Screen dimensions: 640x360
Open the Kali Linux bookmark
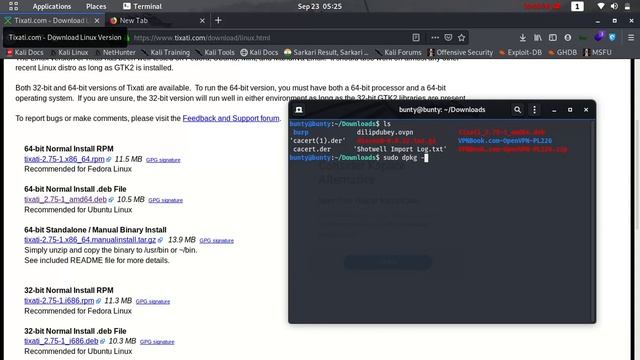(70, 52)
